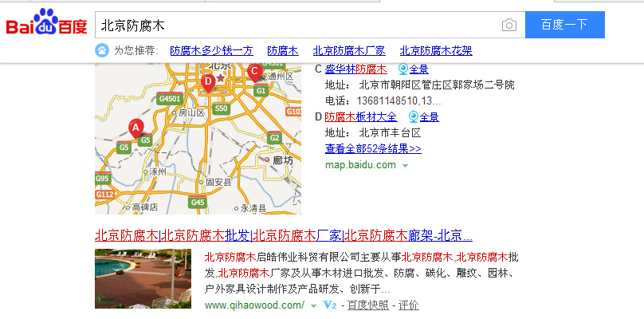Viewport: 644px width, 319px height.
Task: Click the G4501 highway badge on map
Action: click(170, 99)
